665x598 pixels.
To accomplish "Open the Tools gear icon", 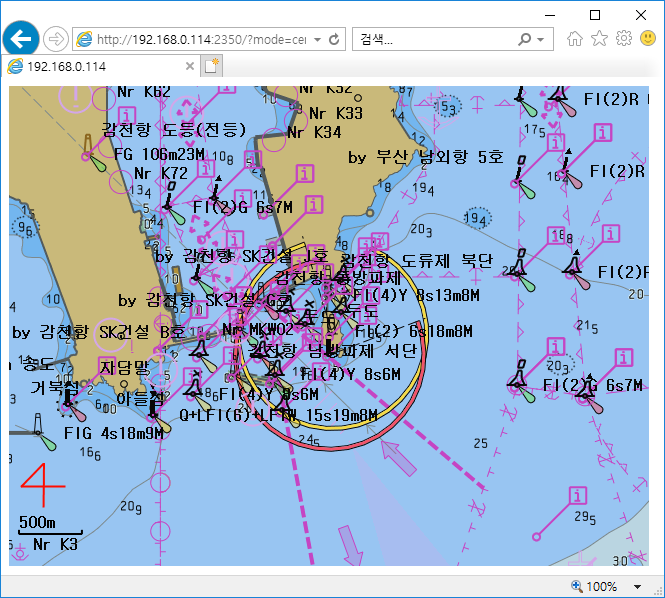I will pyautogui.click(x=623, y=39).
